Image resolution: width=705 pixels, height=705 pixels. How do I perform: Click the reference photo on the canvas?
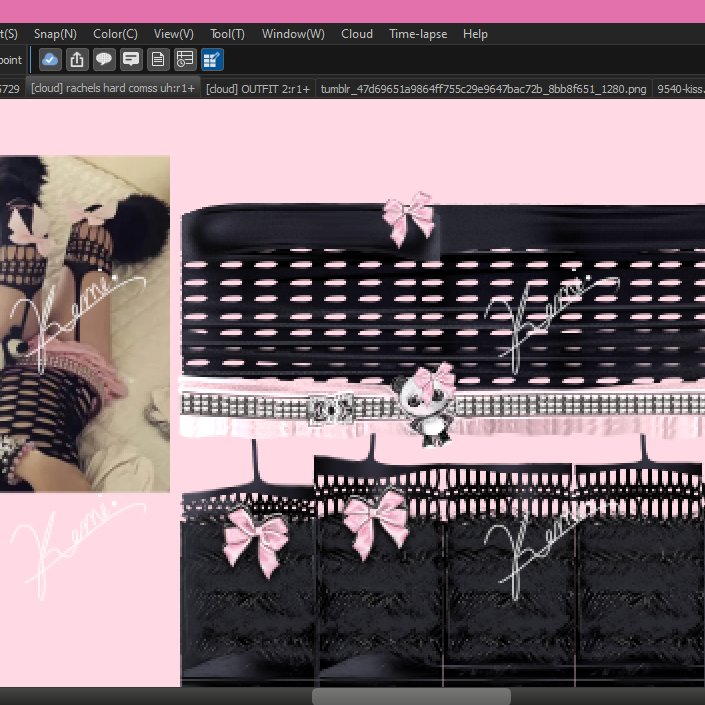[x=85, y=323]
